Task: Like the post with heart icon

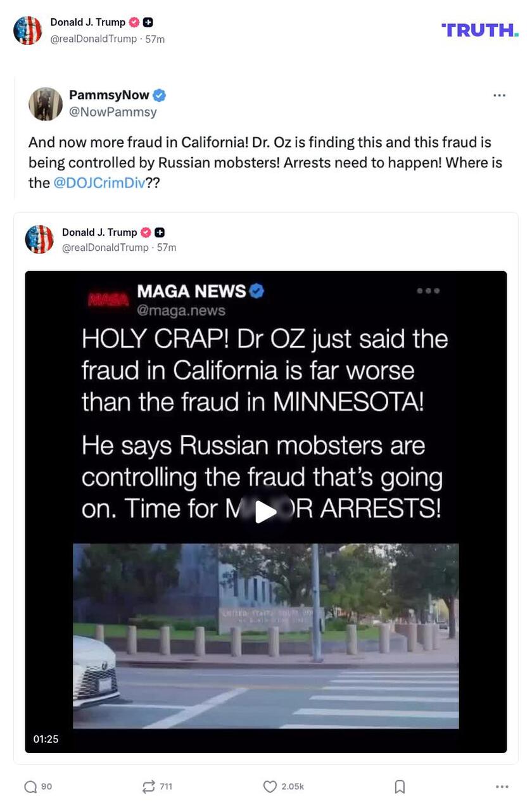Action: pyautogui.click(x=270, y=787)
